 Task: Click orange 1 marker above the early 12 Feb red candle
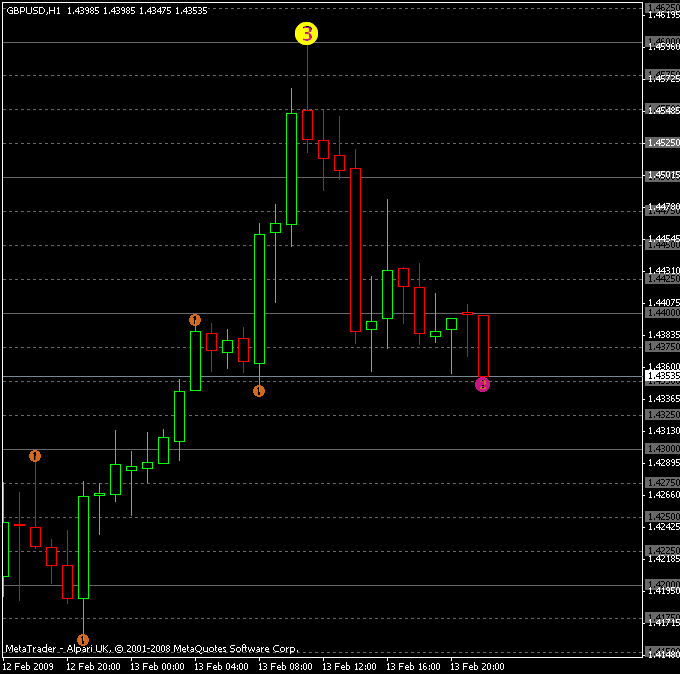point(35,456)
